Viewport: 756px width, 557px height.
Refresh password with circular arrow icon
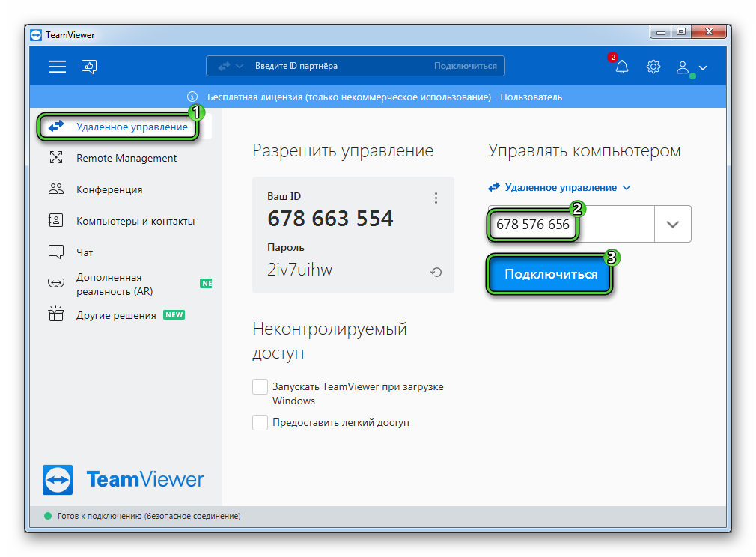(436, 272)
